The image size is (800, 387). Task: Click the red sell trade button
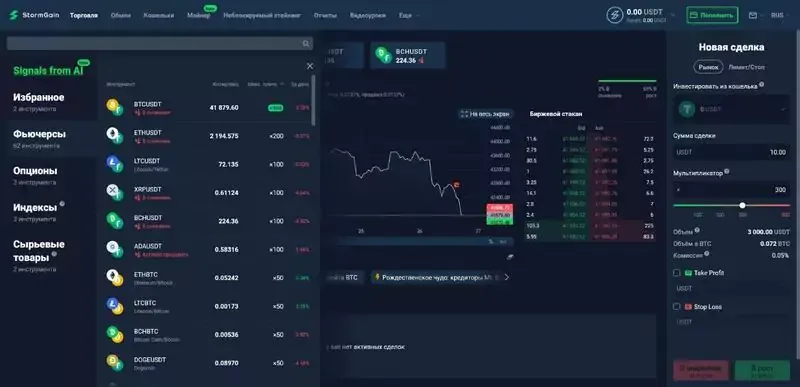(701, 370)
